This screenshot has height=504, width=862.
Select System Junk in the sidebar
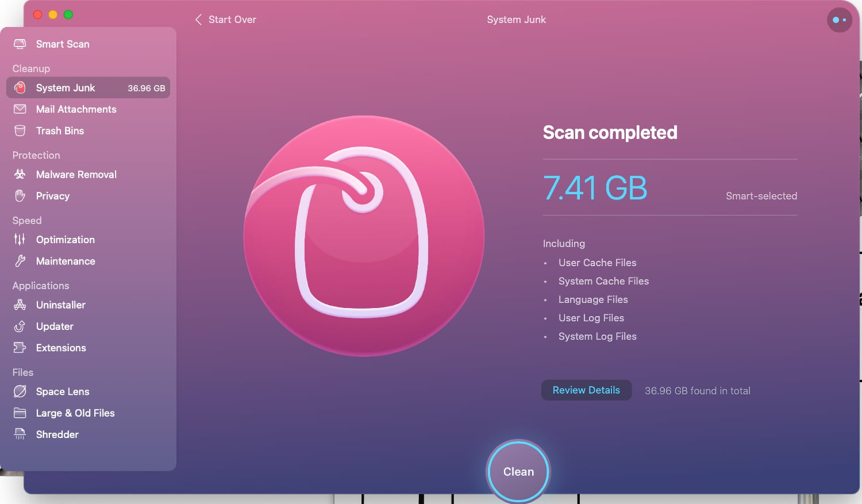[88, 87]
